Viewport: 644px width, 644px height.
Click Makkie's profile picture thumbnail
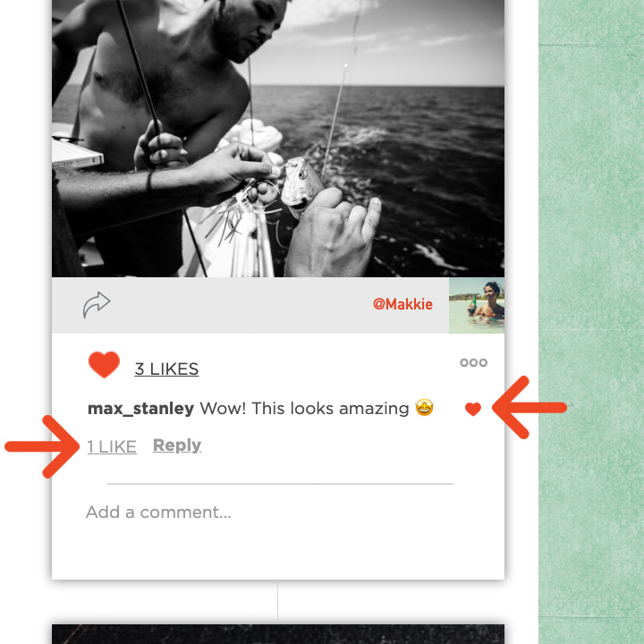tap(477, 306)
